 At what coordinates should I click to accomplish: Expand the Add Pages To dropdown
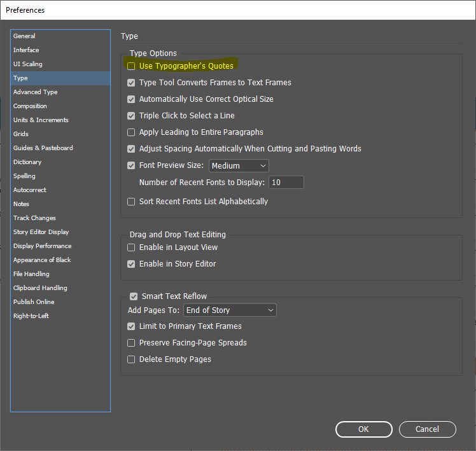pyautogui.click(x=230, y=310)
